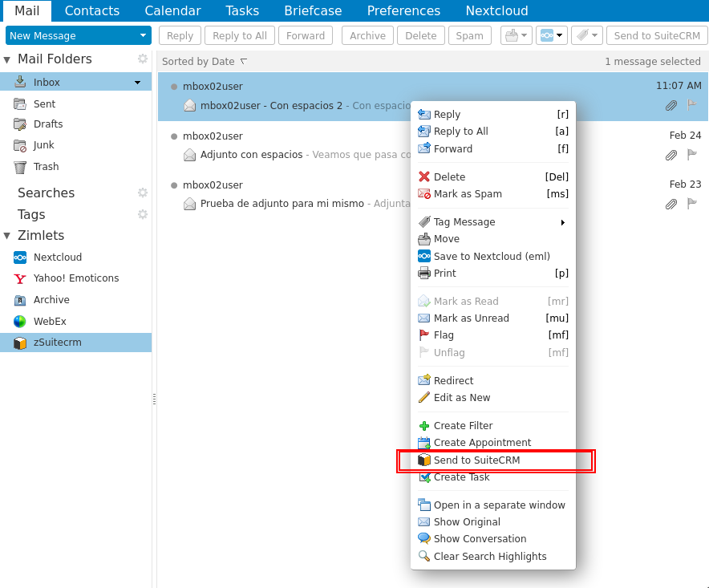The width and height of the screenshot is (709, 588).
Task: Click attachment icon on Con espacios 2 message
Action: (671, 105)
